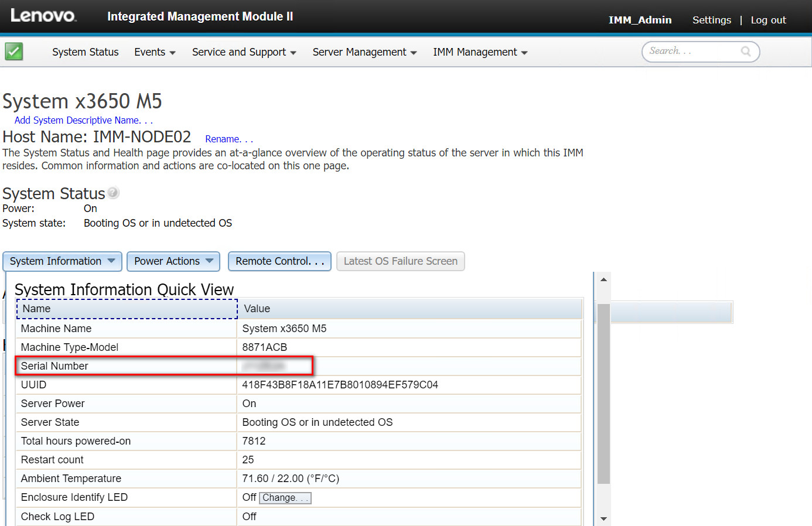
Task: Click the Restart count label
Action: coord(52,460)
